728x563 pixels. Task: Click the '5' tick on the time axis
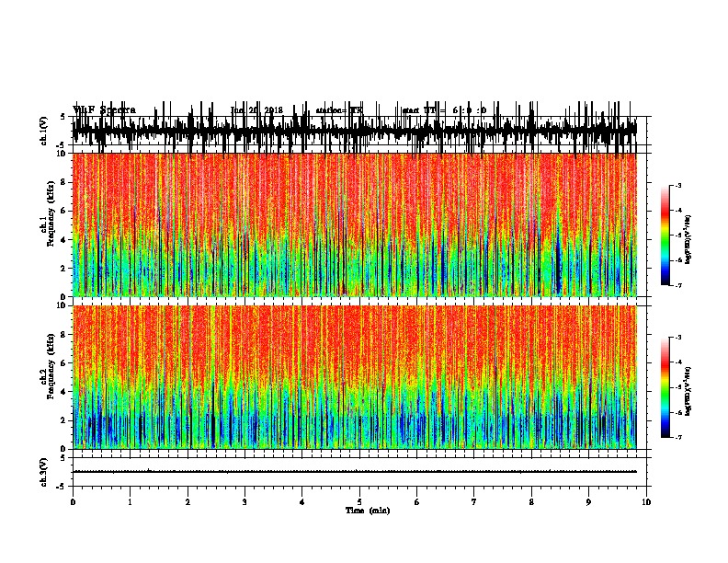(359, 502)
